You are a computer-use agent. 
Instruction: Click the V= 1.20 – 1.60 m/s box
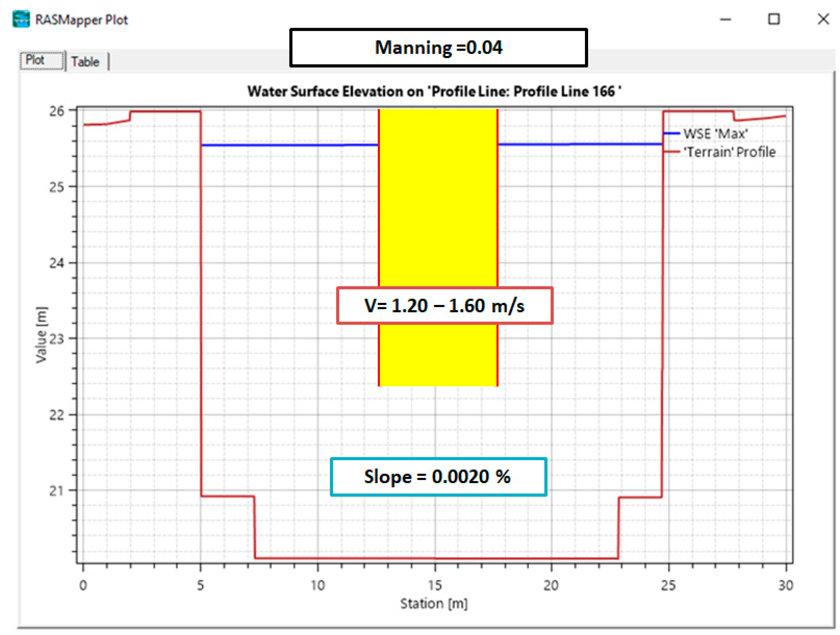pyautogui.click(x=444, y=306)
